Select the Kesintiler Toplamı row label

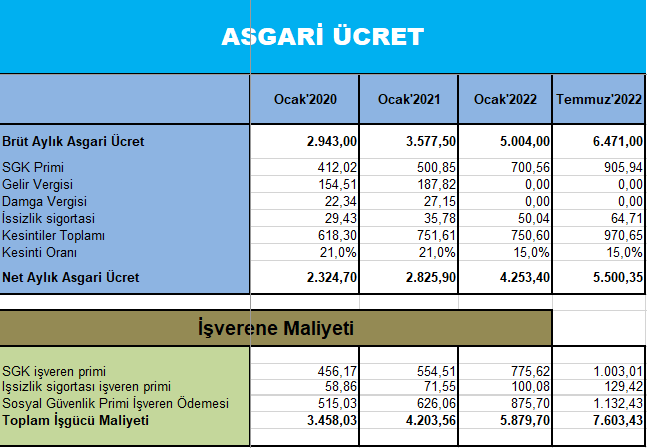click(53, 236)
